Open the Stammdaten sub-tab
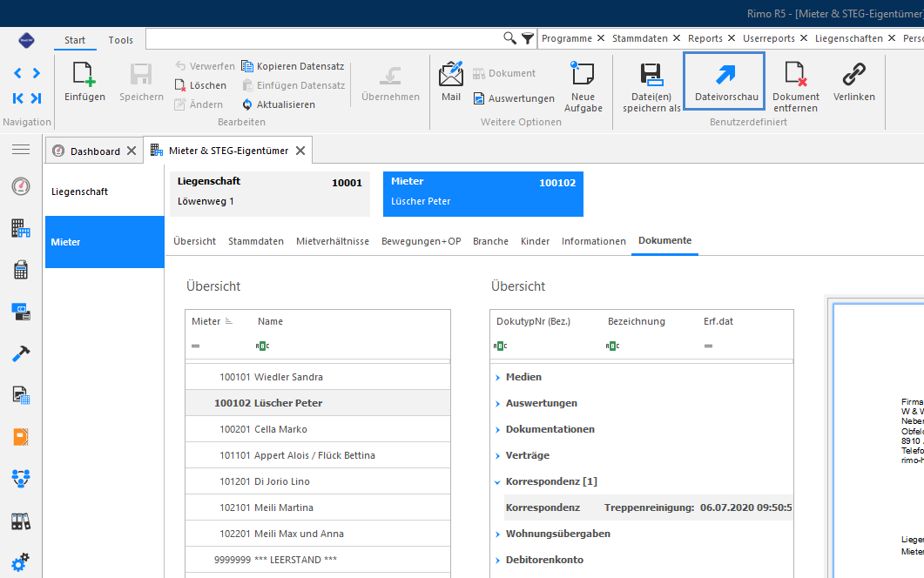 click(256, 241)
